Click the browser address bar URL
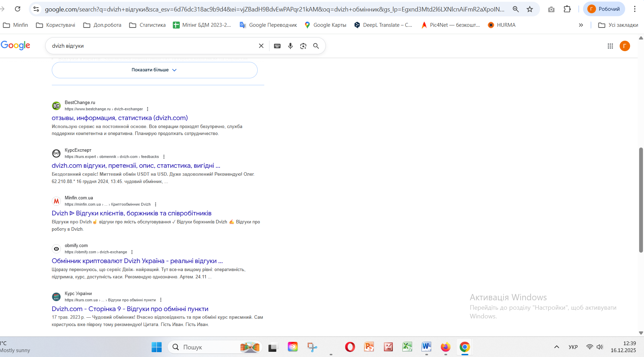Screen dimensions: 644x357 point(275,9)
